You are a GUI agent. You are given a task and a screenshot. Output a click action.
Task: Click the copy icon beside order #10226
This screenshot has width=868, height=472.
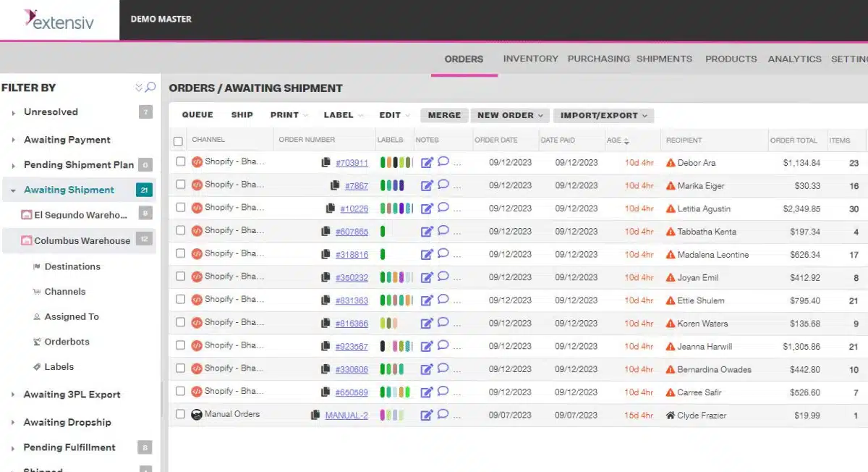click(331, 209)
